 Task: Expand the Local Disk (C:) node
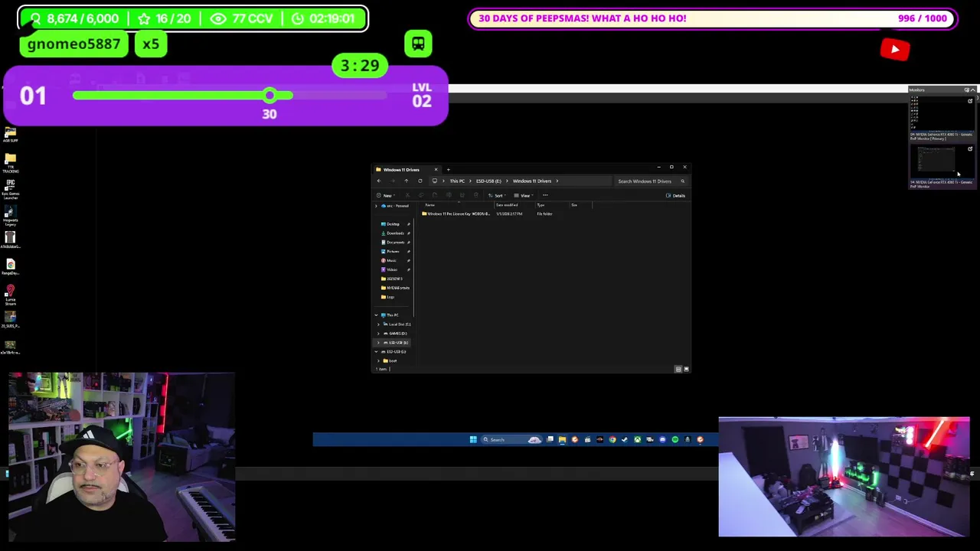click(378, 324)
